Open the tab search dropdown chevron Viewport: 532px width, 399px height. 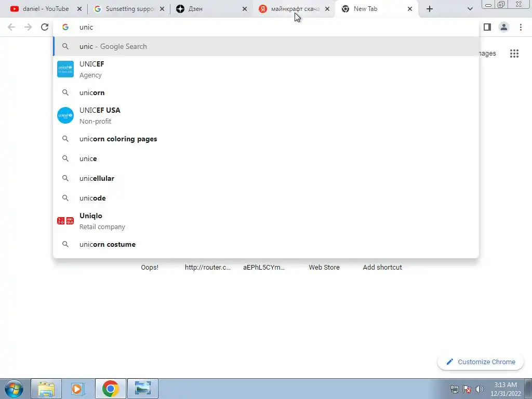tap(470, 9)
